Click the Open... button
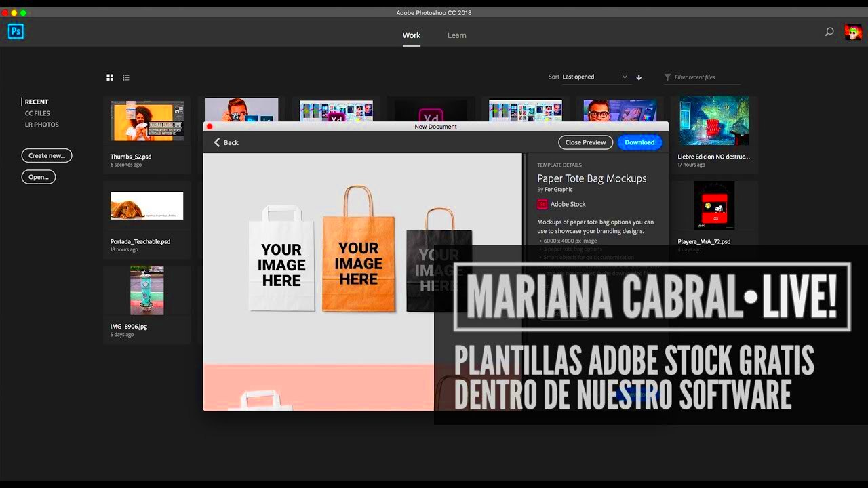 39,177
